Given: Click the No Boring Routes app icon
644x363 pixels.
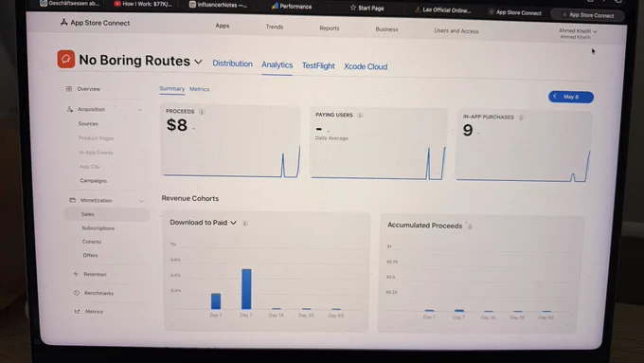Looking at the screenshot, I should pyautogui.click(x=65, y=59).
